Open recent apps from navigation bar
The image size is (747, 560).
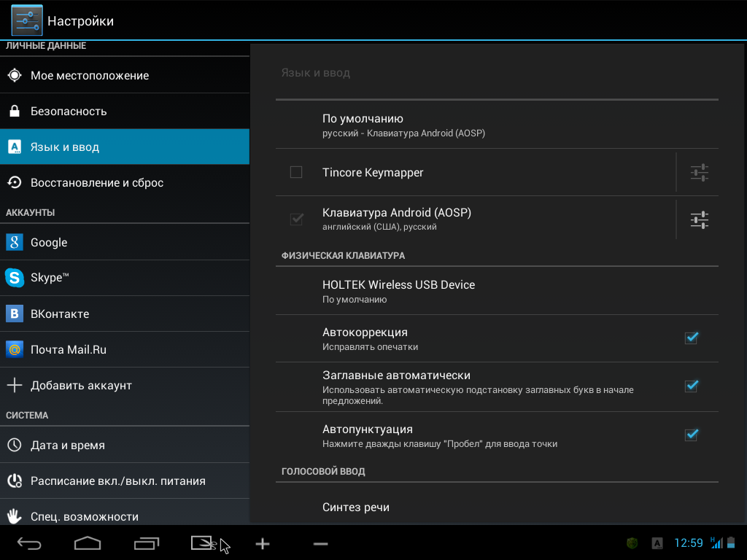[147, 543]
